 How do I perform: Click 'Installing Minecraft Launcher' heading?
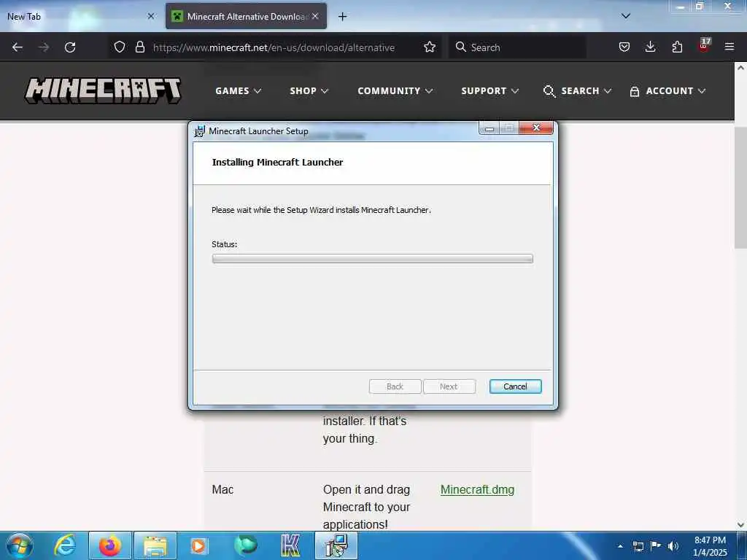[277, 163]
